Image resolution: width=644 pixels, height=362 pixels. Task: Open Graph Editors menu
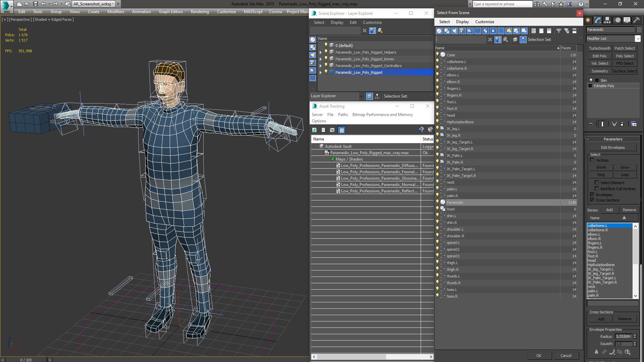click(x=171, y=12)
